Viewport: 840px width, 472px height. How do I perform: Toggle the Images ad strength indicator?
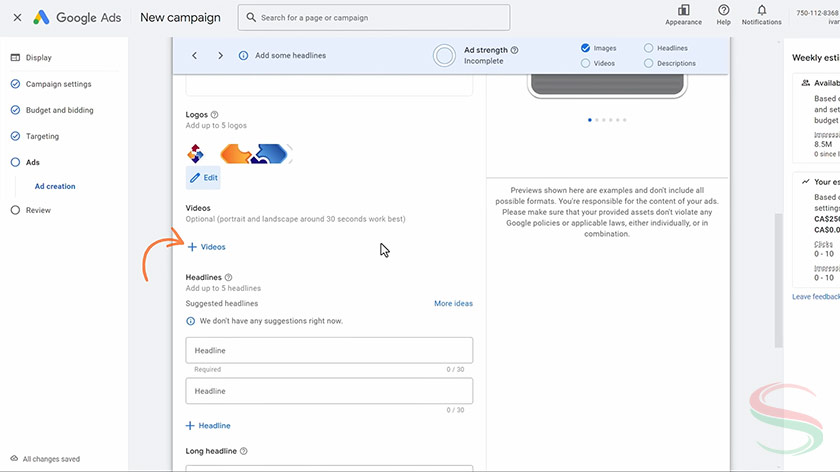click(x=585, y=48)
